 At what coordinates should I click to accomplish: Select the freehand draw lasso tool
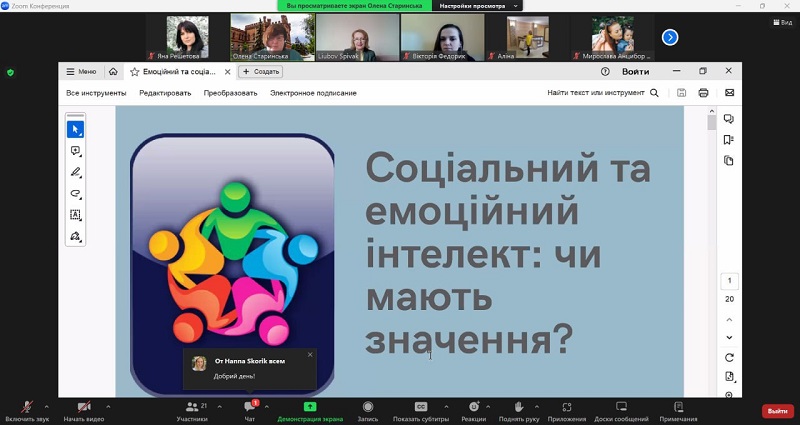coord(75,193)
